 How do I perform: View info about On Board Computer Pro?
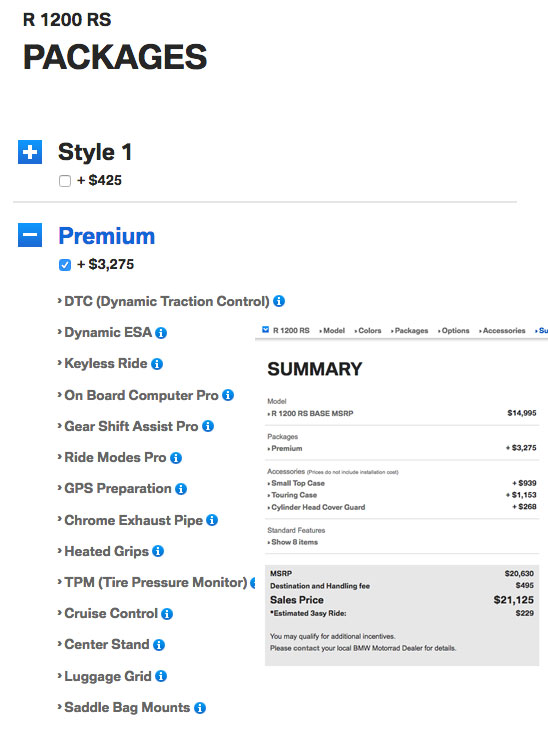[x=228, y=395]
